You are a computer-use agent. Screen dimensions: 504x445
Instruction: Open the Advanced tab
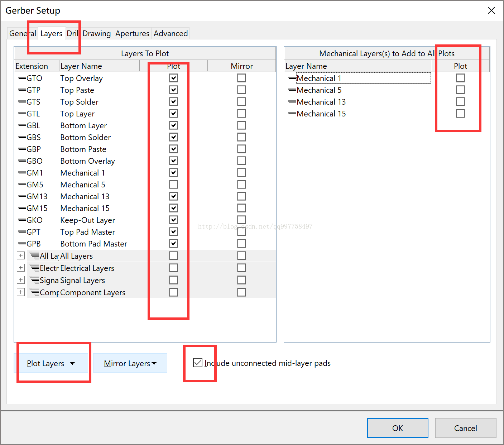(x=171, y=33)
